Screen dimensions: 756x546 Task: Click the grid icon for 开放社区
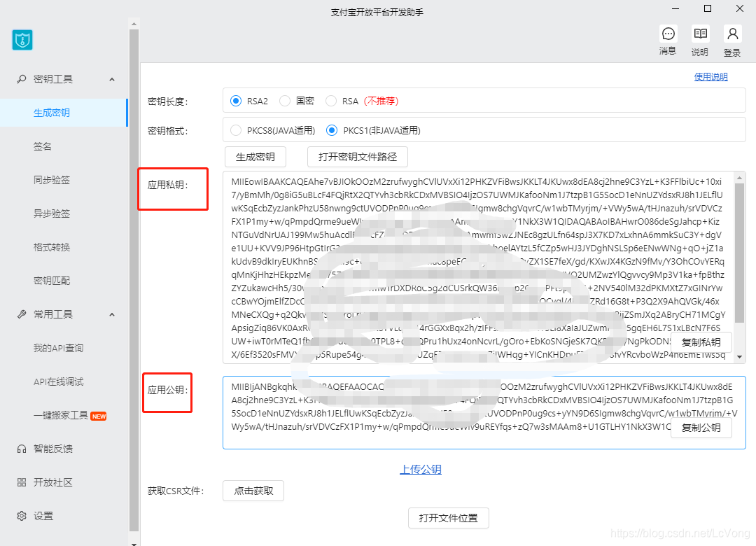(22, 482)
